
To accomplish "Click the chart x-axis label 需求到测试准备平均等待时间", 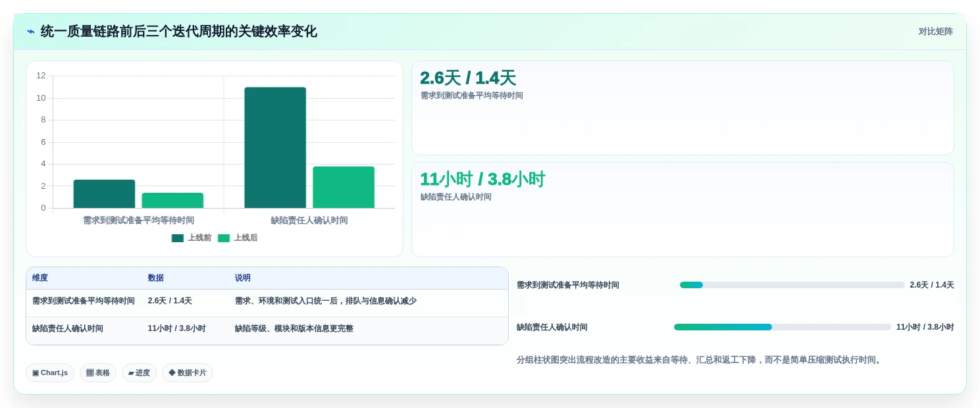I will (138, 220).
